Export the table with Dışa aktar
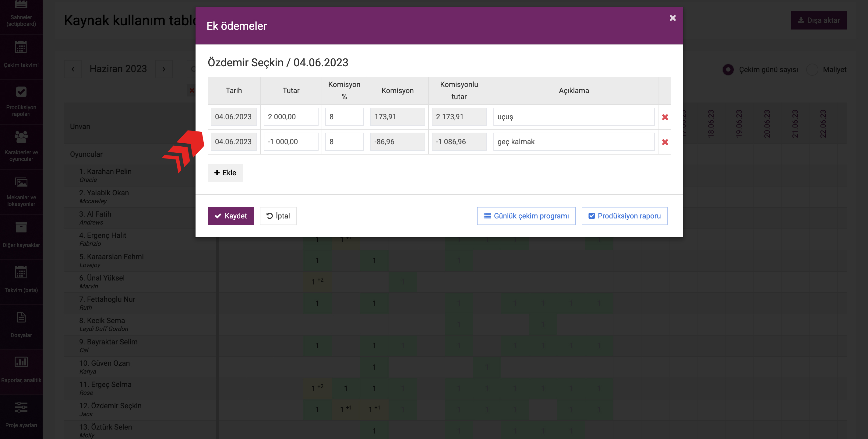This screenshot has height=439, width=868. (819, 21)
